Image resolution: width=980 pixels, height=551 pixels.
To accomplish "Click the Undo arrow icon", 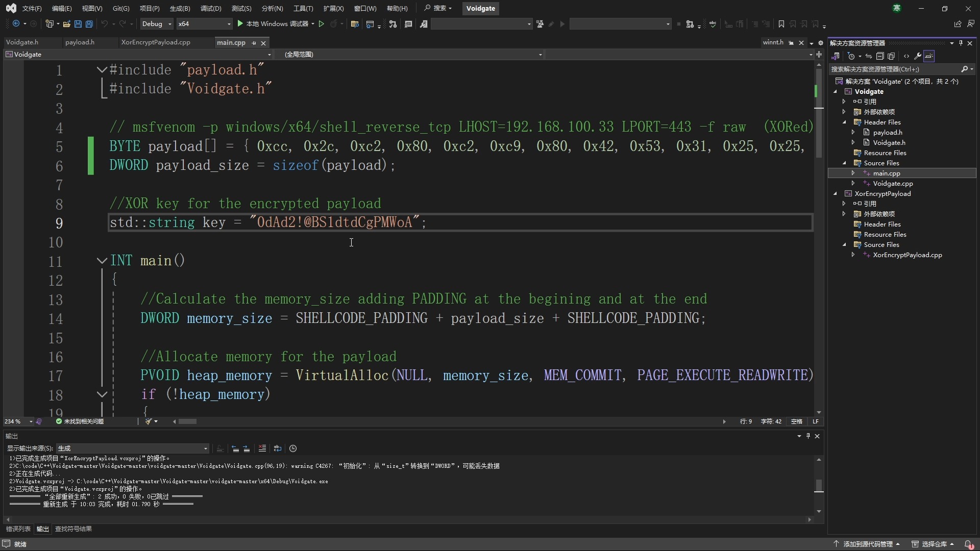I will point(105,24).
